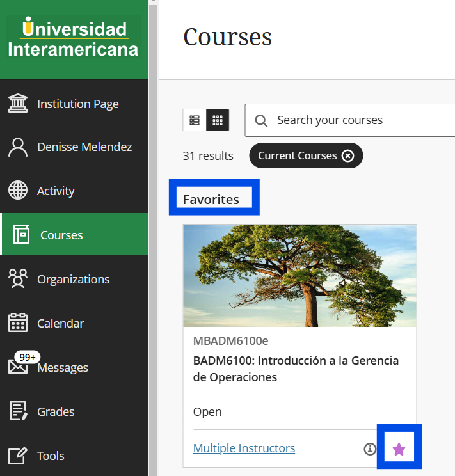Open BADM6100 Introducción a la Gerencia course
This screenshot has height=476, width=455.
pyautogui.click(x=296, y=369)
